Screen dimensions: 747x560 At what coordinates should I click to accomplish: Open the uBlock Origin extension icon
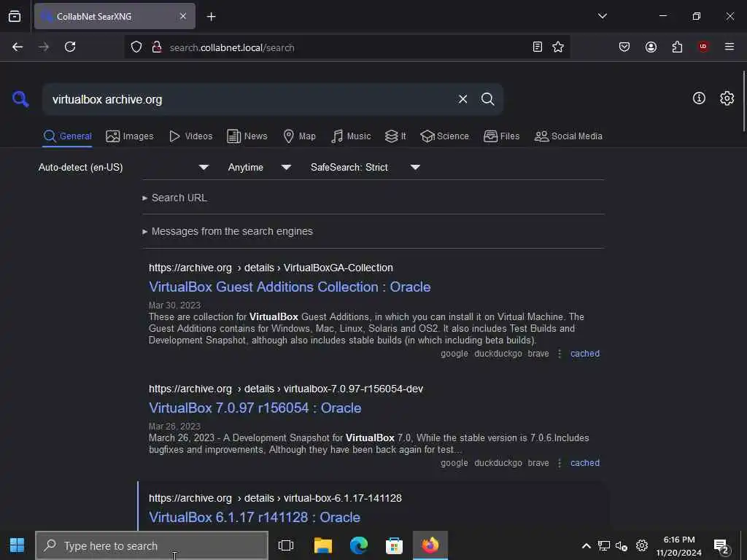703,47
